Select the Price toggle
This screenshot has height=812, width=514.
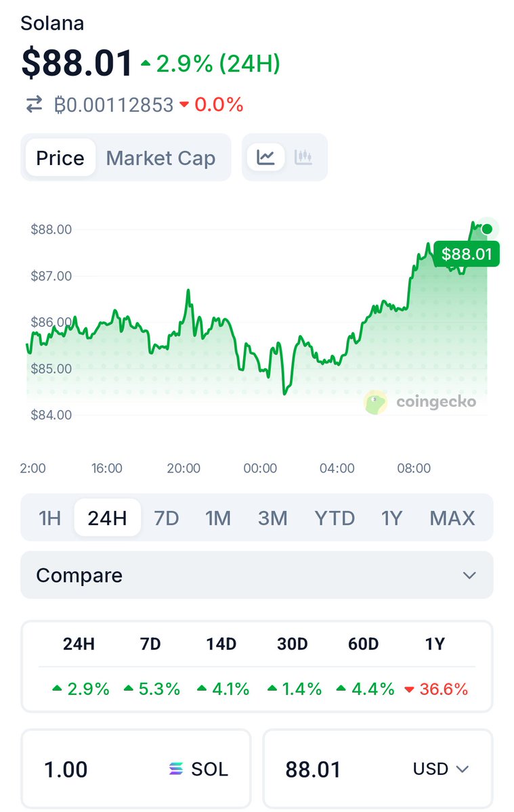[60, 158]
